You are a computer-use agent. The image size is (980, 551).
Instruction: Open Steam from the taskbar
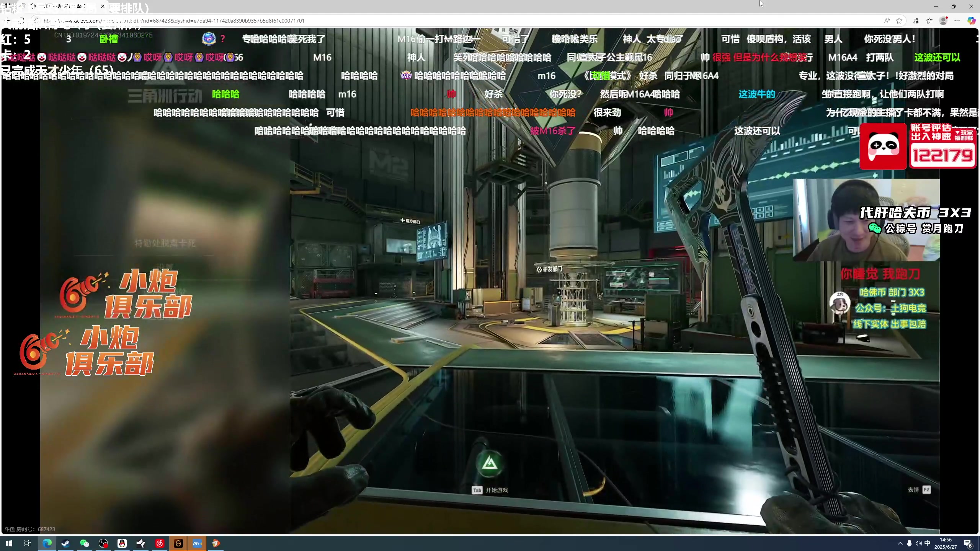(66, 543)
